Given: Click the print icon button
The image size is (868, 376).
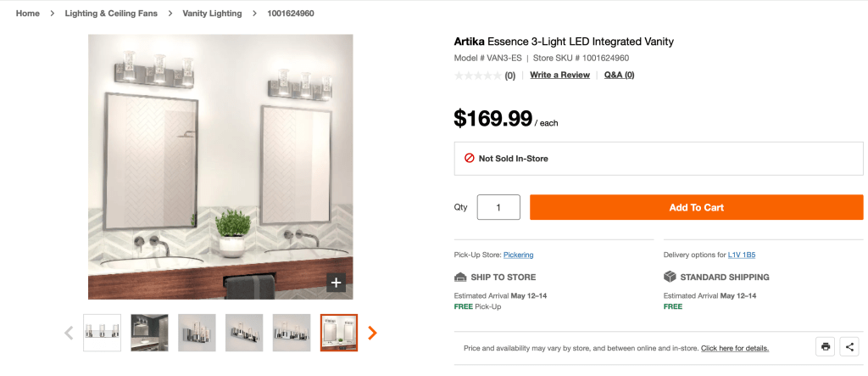Looking at the screenshot, I should [x=825, y=346].
